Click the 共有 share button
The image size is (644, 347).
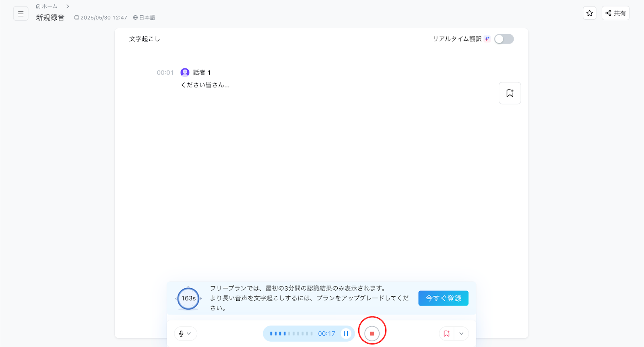point(615,13)
